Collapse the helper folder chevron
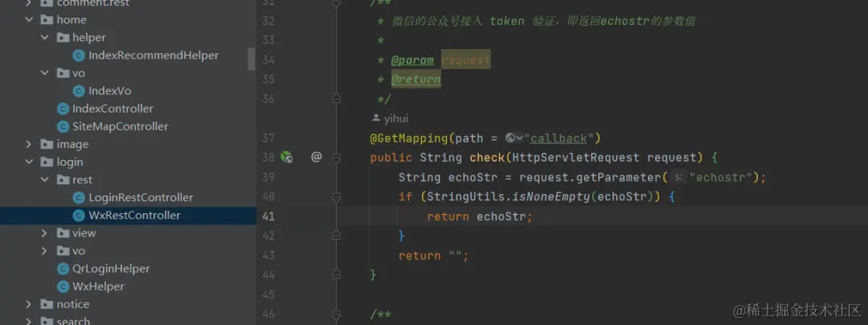868x325 pixels. click(x=45, y=38)
